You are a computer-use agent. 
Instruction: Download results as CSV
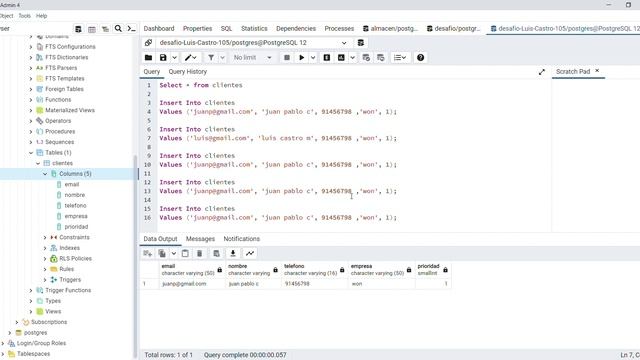(x=233, y=253)
